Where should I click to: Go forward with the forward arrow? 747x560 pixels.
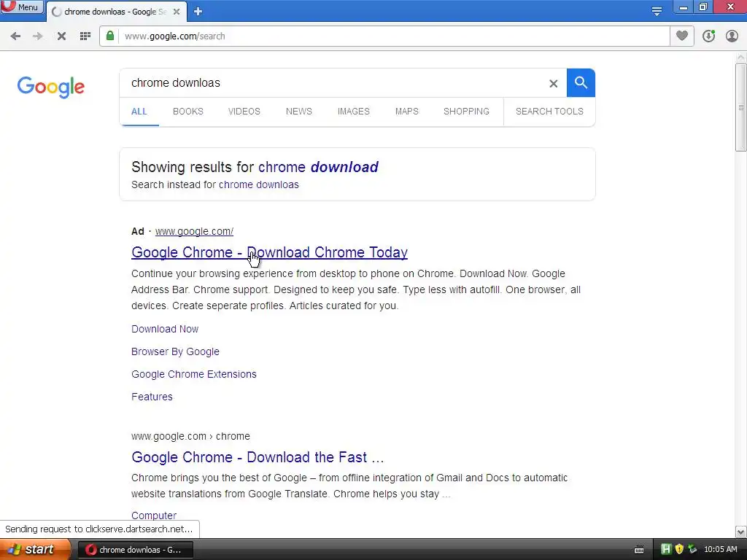(38, 36)
